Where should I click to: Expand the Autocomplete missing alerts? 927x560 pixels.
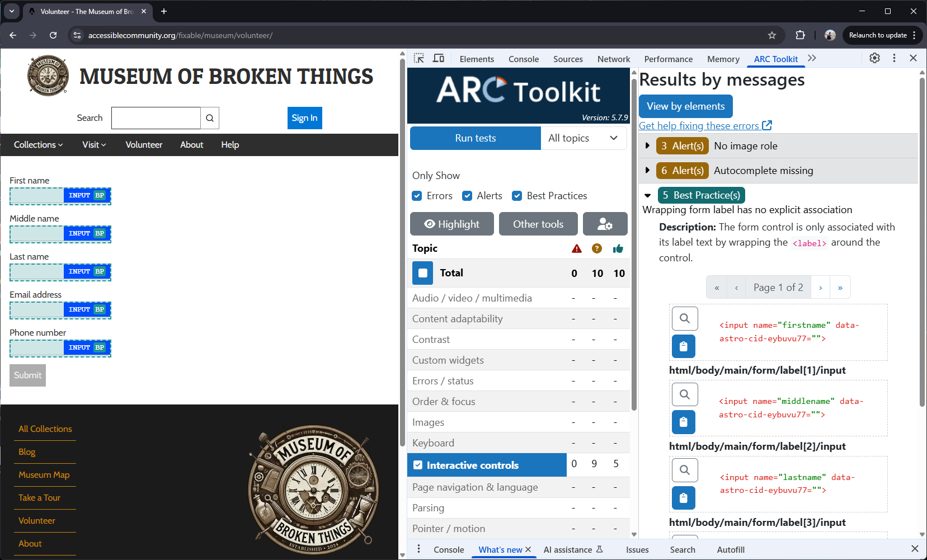coord(647,170)
